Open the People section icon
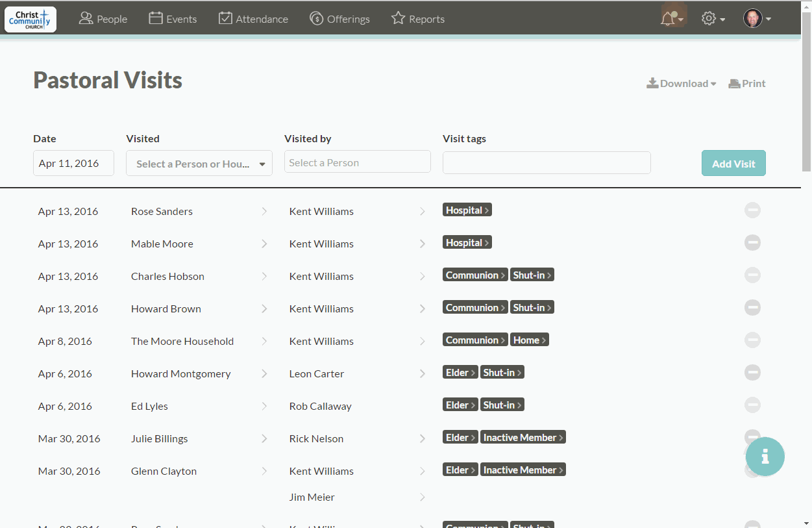 click(x=85, y=19)
